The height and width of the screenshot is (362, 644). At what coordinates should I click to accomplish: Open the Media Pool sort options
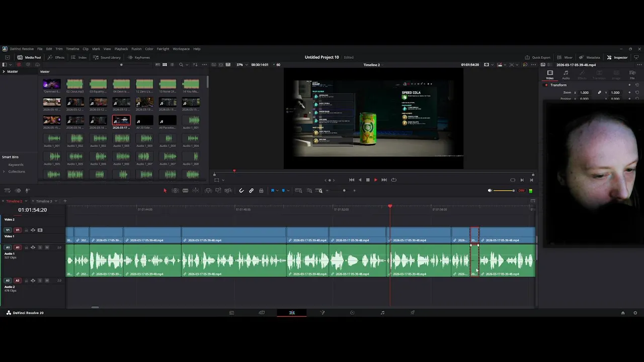click(x=195, y=65)
